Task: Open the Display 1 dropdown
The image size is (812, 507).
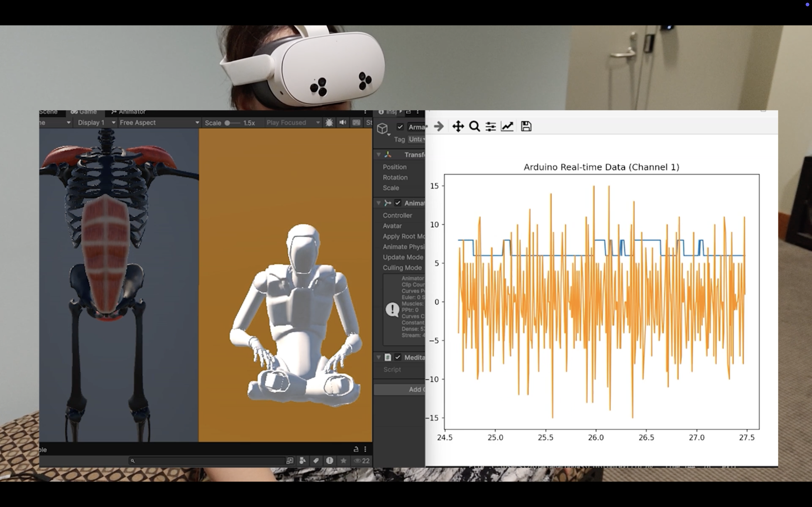Action: [96, 123]
